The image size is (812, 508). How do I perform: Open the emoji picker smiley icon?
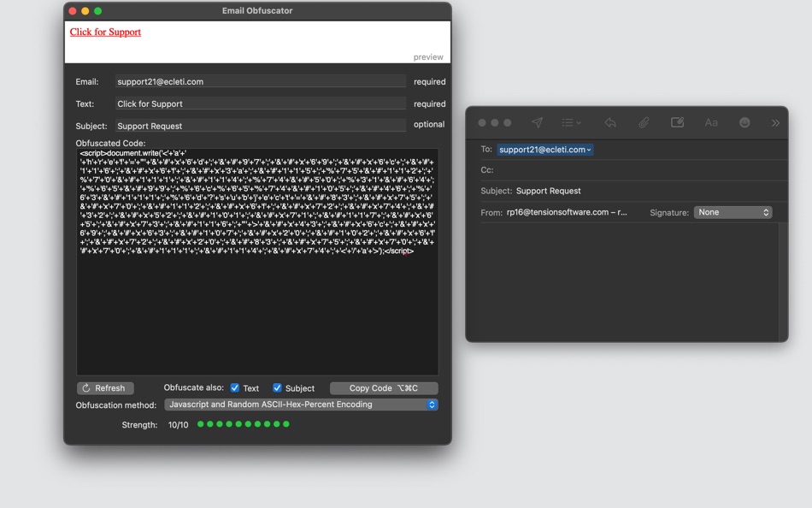744,122
